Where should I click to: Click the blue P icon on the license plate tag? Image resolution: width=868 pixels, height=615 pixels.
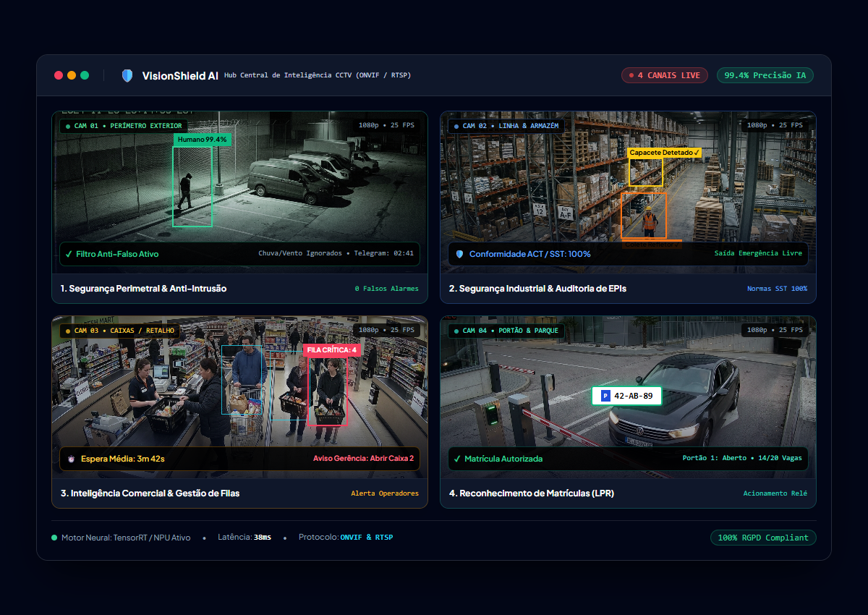click(605, 396)
